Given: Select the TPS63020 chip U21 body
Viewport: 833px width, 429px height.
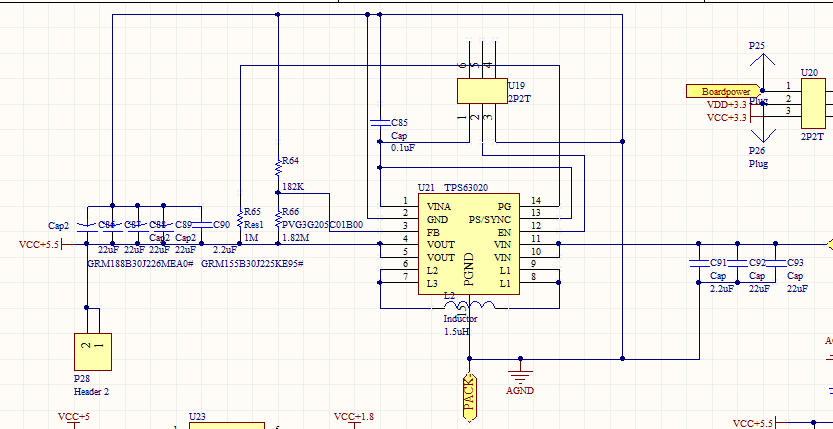Looking at the screenshot, I should (469, 244).
